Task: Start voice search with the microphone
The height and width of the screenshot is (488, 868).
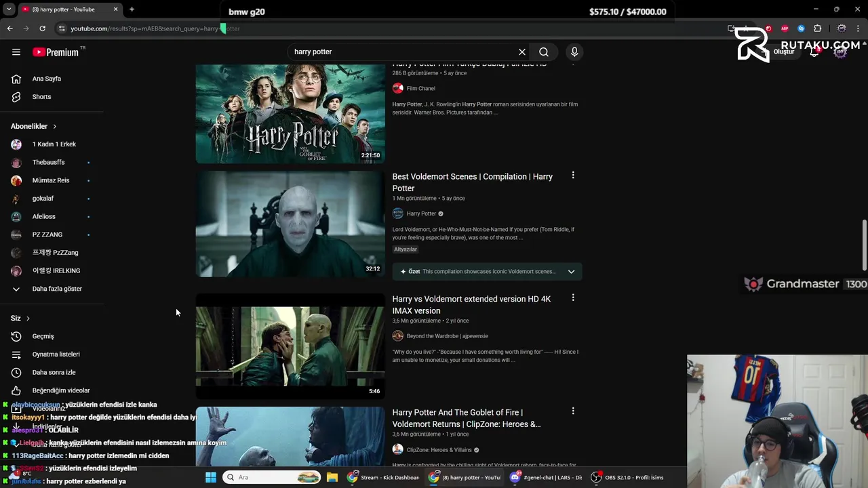Action: pyautogui.click(x=574, y=52)
